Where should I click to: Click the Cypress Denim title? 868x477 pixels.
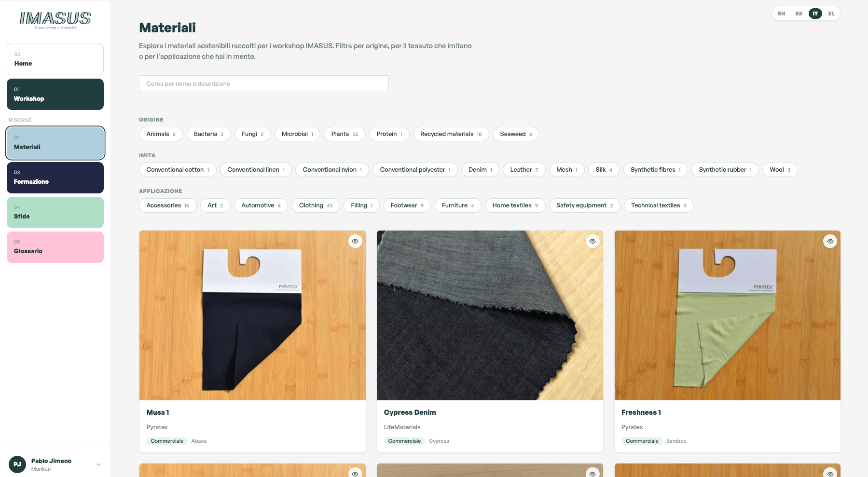tap(410, 412)
